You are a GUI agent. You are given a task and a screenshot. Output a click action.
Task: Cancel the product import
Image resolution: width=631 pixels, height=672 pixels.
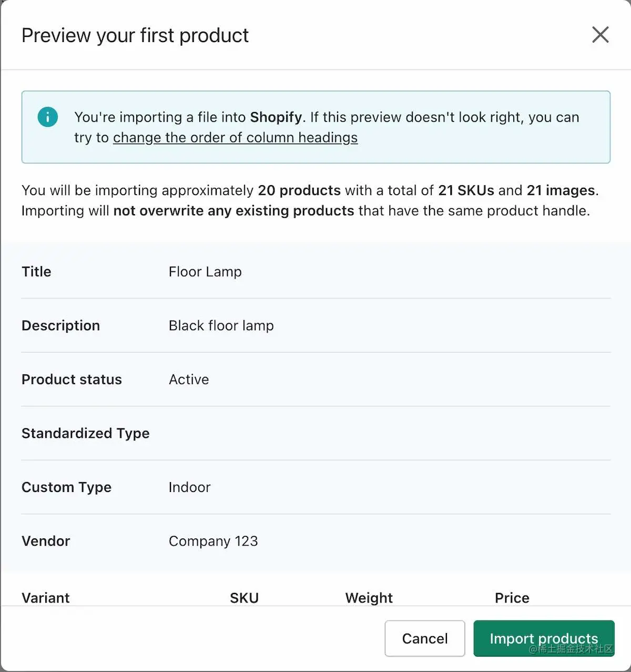424,638
